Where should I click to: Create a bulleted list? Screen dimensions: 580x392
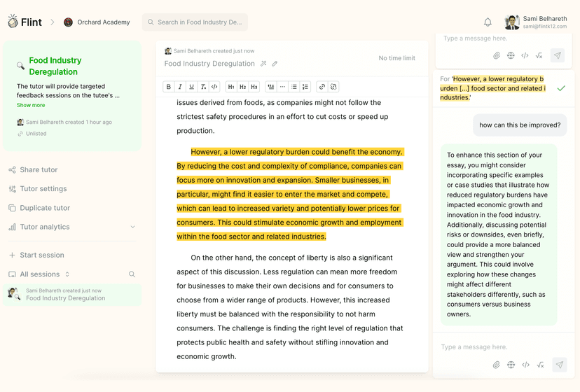pyautogui.click(x=294, y=87)
